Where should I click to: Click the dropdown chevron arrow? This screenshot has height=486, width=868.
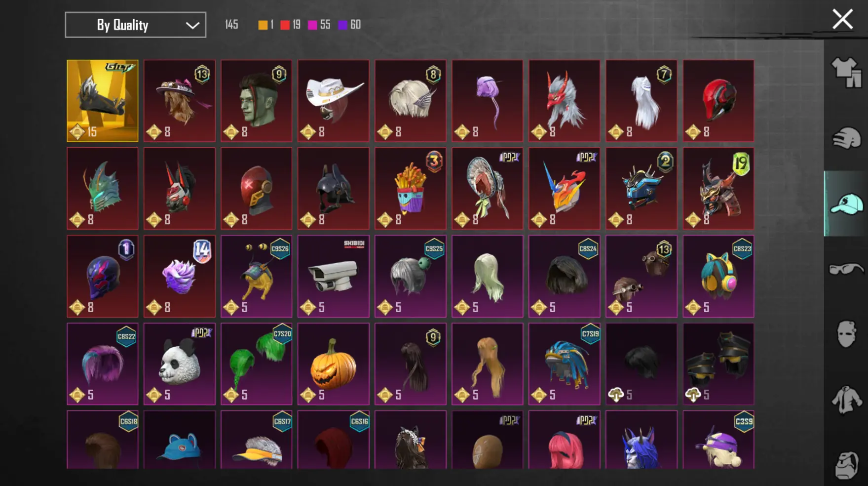pos(192,25)
